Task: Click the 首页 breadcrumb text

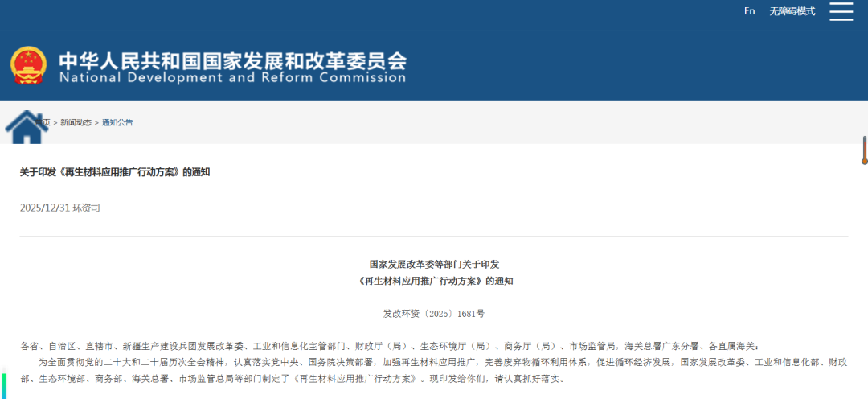Action: (45, 123)
